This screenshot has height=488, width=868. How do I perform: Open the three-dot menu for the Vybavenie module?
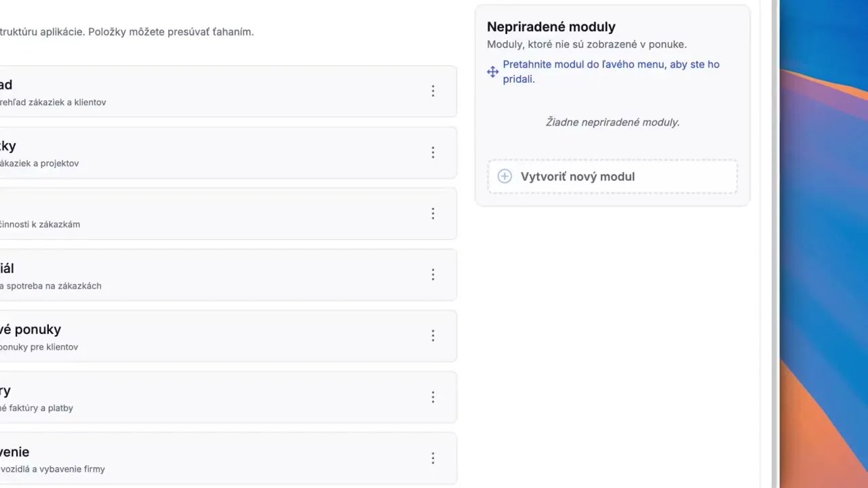click(x=433, y=458)
